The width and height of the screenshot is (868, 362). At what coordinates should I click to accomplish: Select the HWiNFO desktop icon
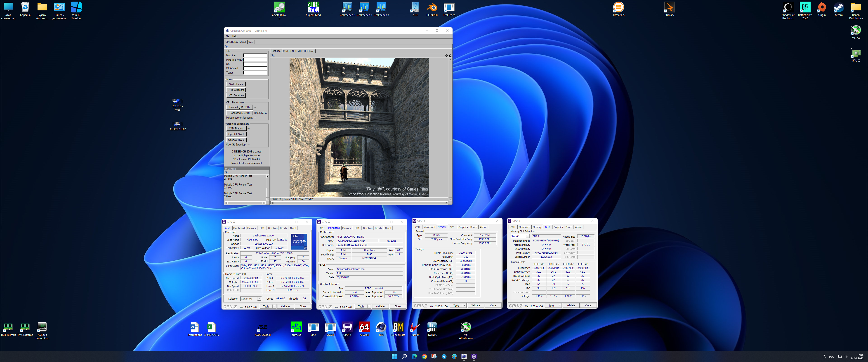(x=432, y=329)
